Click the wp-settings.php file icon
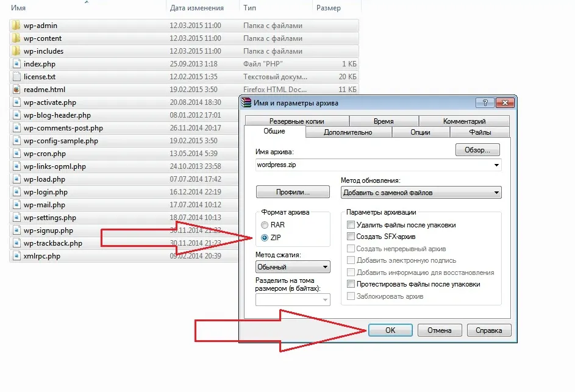This screenshot has width=575, height=392. [16, 218]
